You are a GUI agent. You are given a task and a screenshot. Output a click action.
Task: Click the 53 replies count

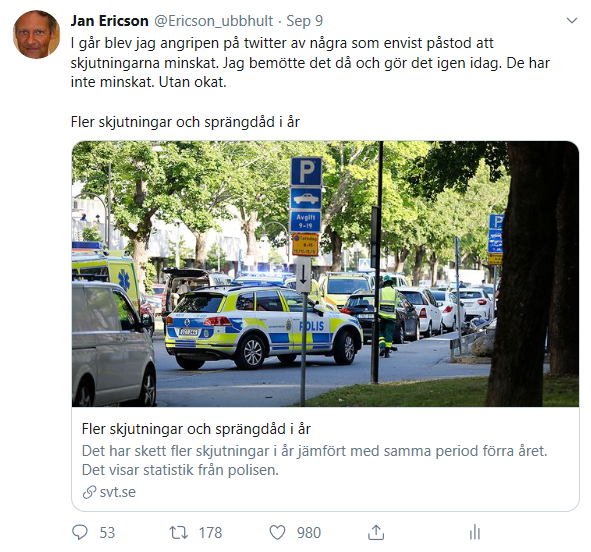click(107, 533)
